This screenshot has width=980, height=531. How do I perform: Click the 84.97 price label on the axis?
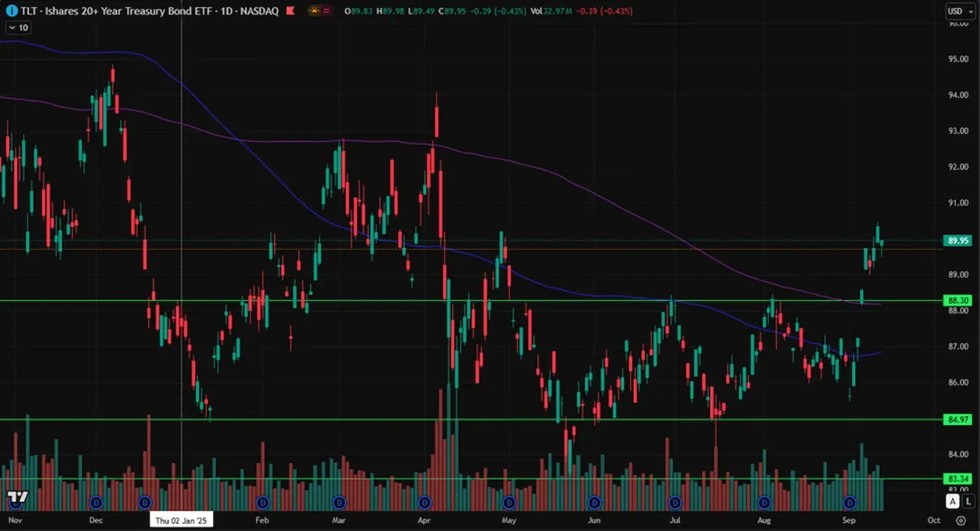click(958, 419)
